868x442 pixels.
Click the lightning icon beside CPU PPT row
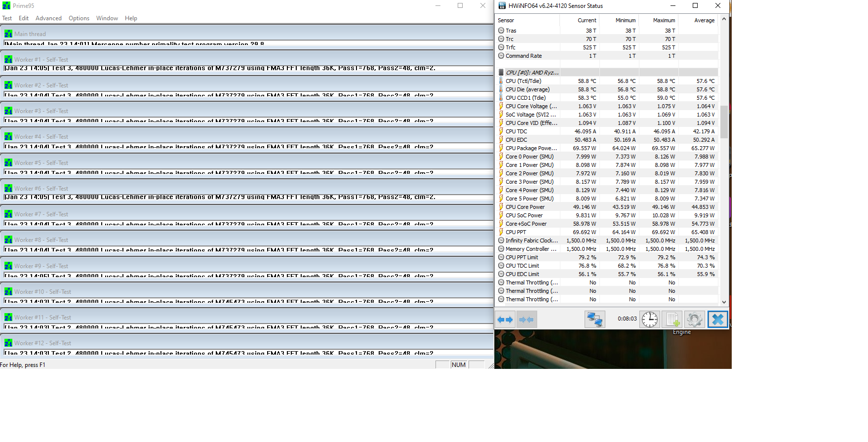[501, 232]
